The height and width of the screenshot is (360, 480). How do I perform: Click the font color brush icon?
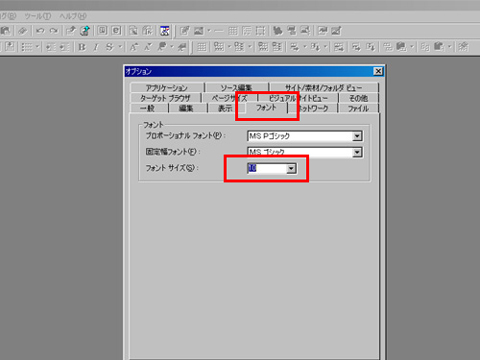(x=162, y=47)
